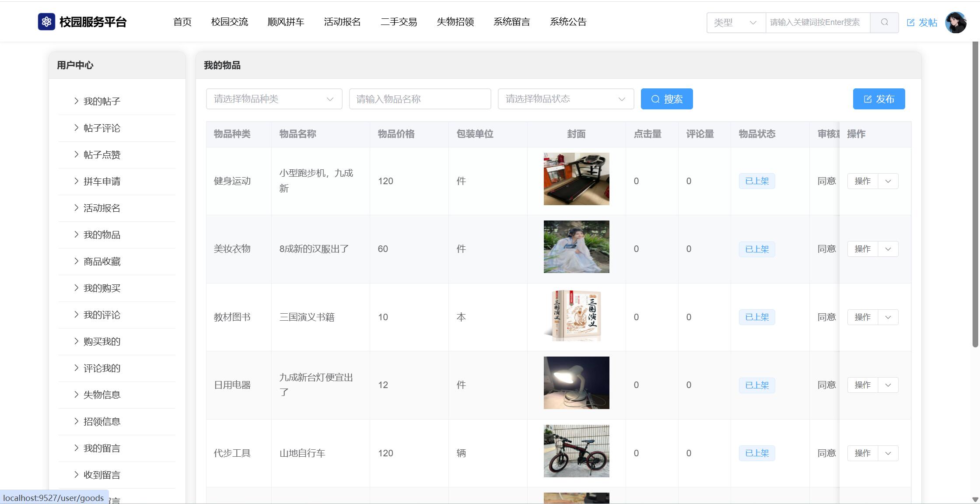The width and height of the screenshot is (980, 504).
Task: Click the chevron beside 失物信息
Action: pyautogui.click(x=76, y=395)
